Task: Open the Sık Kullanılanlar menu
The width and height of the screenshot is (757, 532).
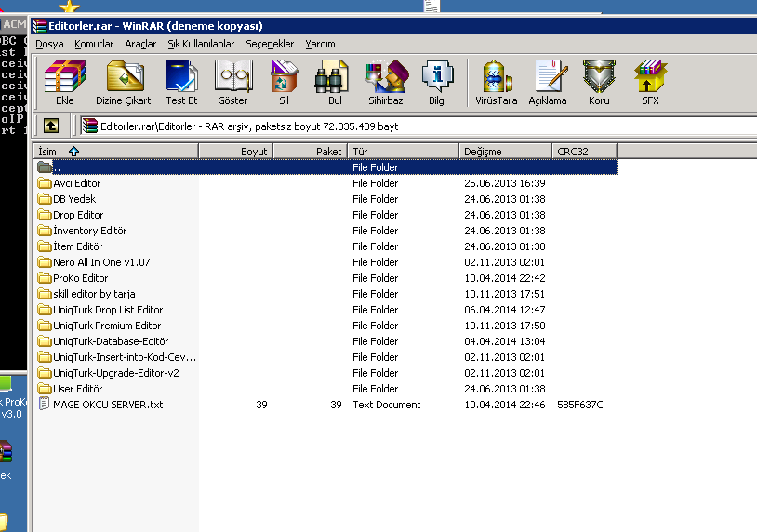Action: (201, 44)
